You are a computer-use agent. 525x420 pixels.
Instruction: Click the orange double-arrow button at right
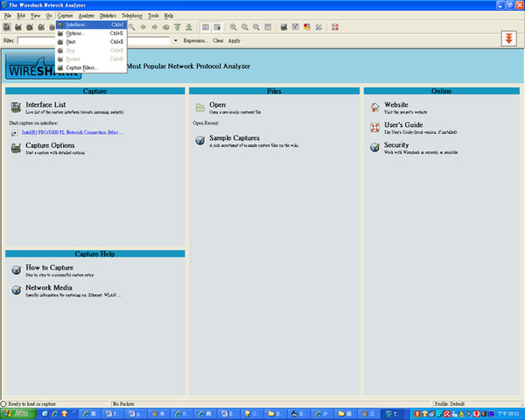click(509, 38)
